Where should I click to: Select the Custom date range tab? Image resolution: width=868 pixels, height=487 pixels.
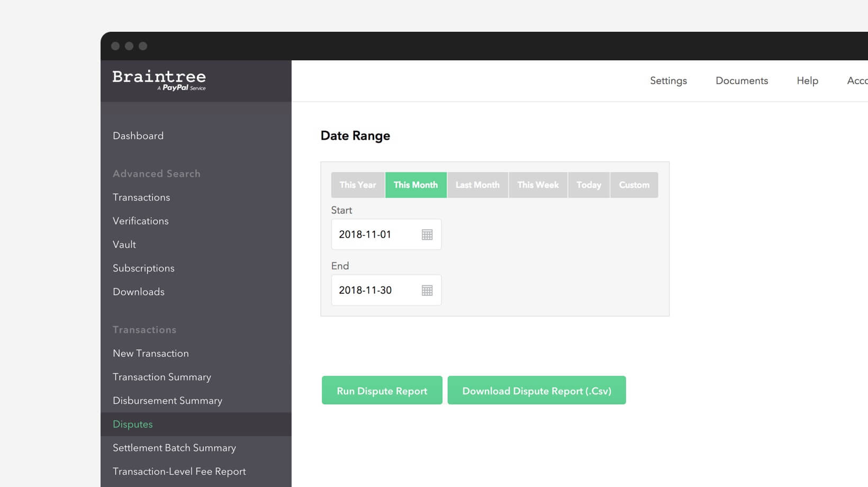[634, 185]
